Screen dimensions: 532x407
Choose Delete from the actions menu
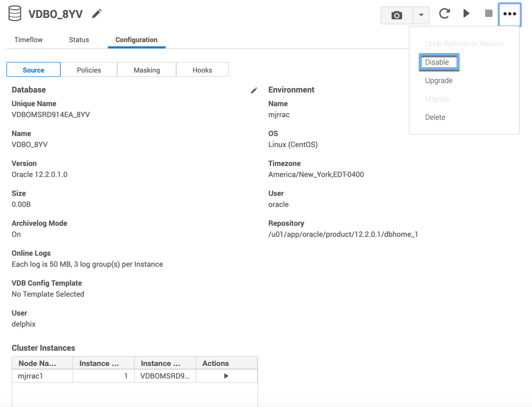435,117
